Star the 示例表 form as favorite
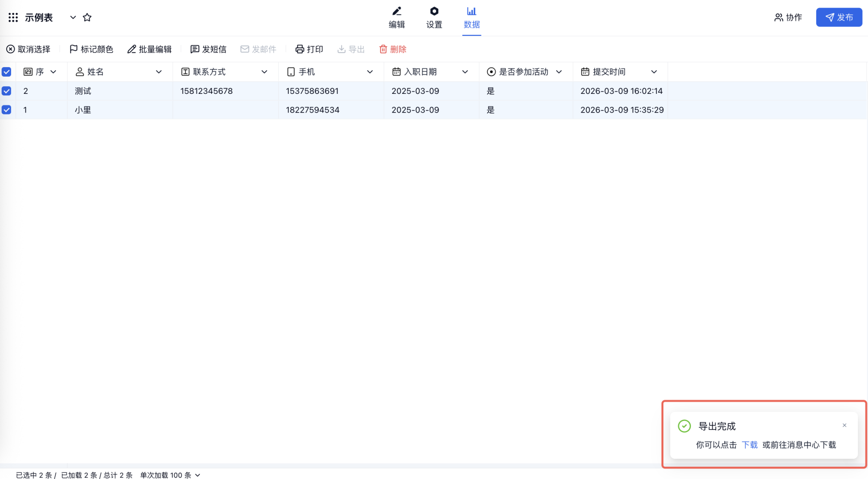The image size is (868, 479). [87, 18]
